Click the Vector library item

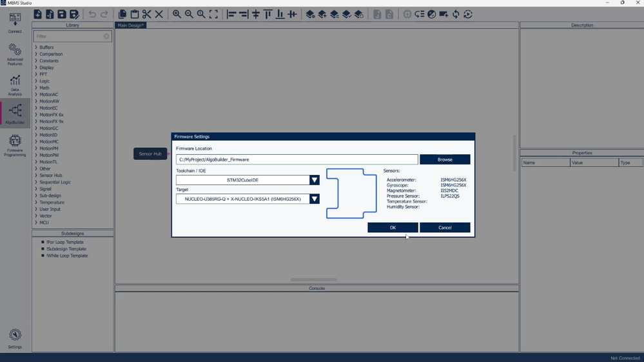(x=46, y=216)
